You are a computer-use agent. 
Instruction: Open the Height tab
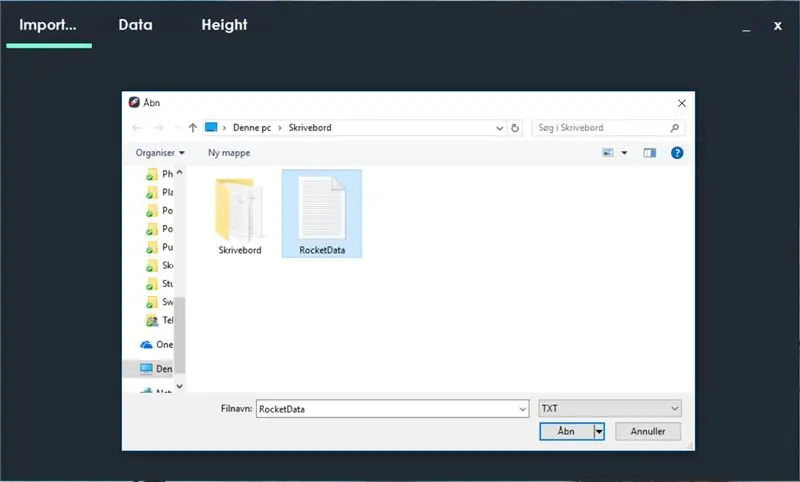tap(224, 25)
